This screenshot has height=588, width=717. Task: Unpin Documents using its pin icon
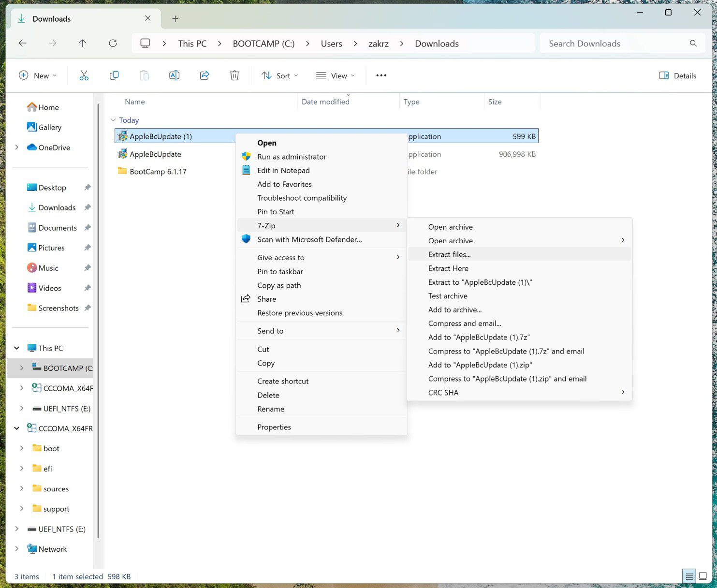88,228
